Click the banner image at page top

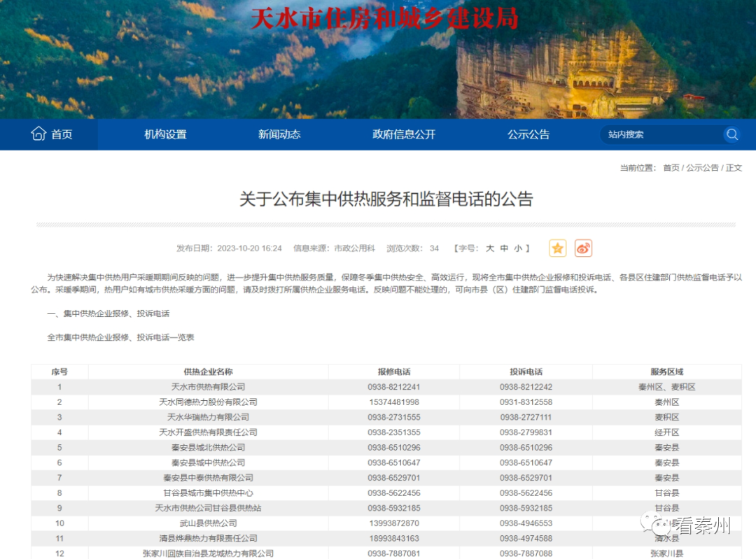378,59
